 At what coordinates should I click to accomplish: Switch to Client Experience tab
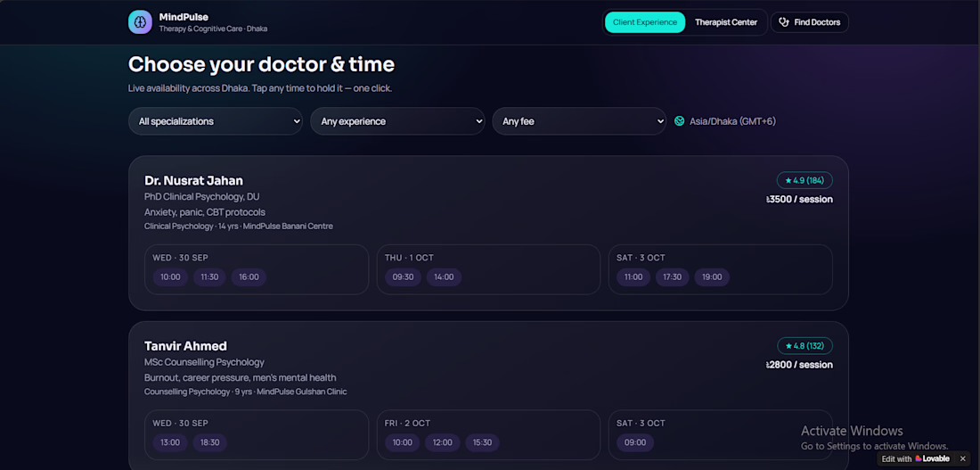click(644, 22)
